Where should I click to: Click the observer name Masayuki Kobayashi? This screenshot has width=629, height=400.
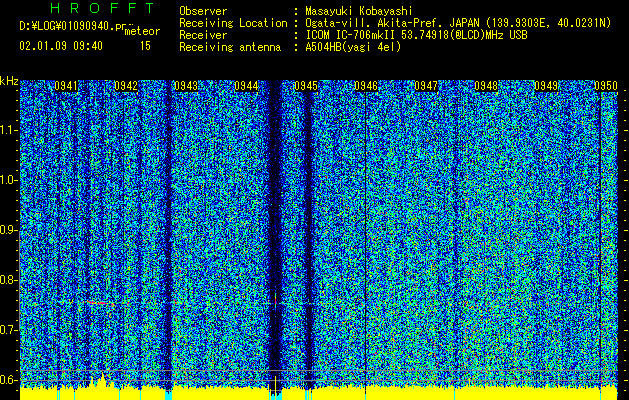[x=359, y=11]
